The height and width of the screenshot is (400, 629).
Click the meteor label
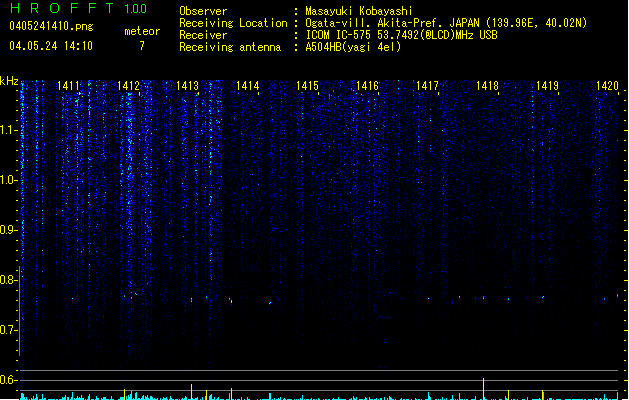click(142, 31)
